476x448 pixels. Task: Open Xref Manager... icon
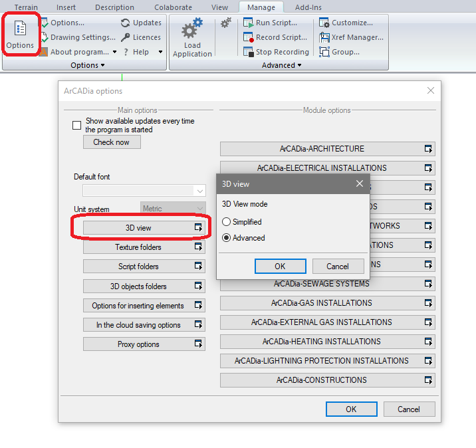click(x=324, y=37)
